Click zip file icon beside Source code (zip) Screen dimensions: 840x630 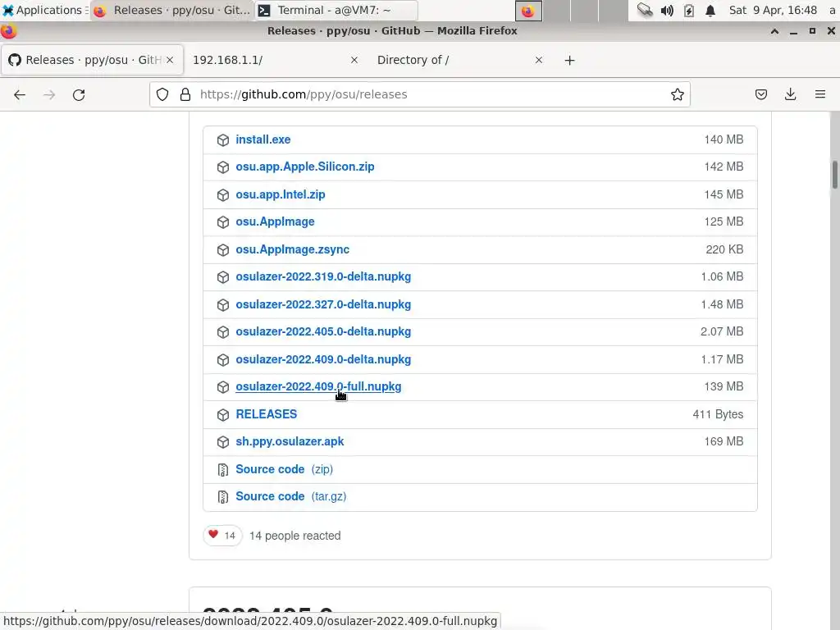click(x=223, y=470)
